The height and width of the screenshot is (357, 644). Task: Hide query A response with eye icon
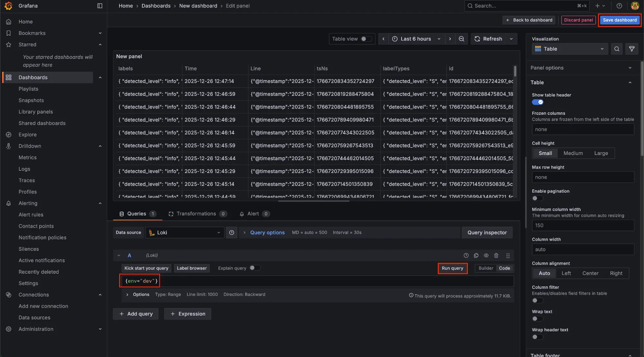pyautogui.click(x=486, y=255)
